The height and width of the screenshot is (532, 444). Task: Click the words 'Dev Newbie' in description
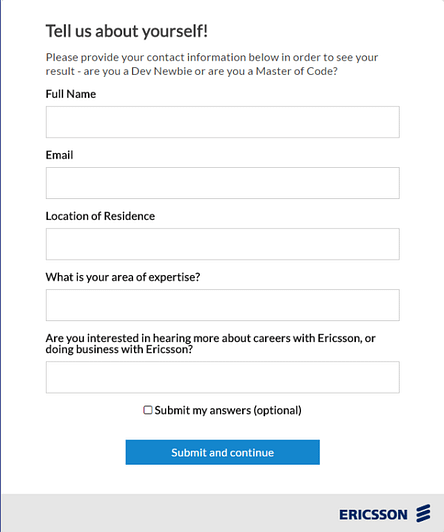(162, 71)
